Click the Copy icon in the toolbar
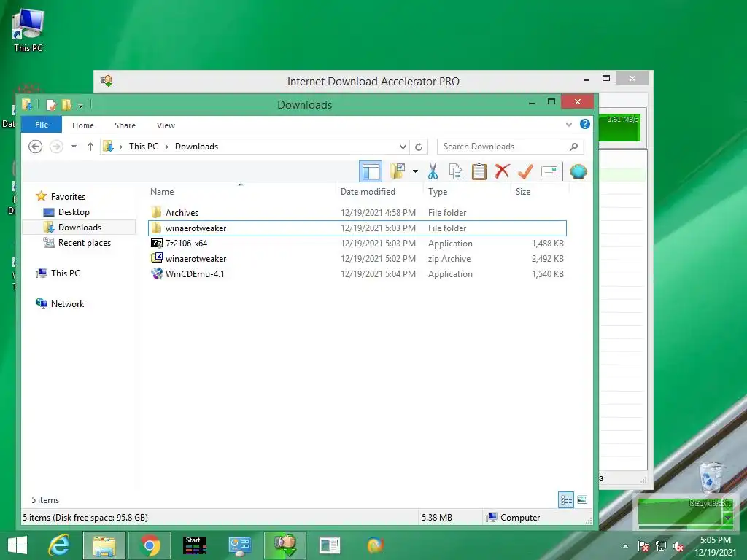This screenshot has width=747, height=560. (456, 171)
